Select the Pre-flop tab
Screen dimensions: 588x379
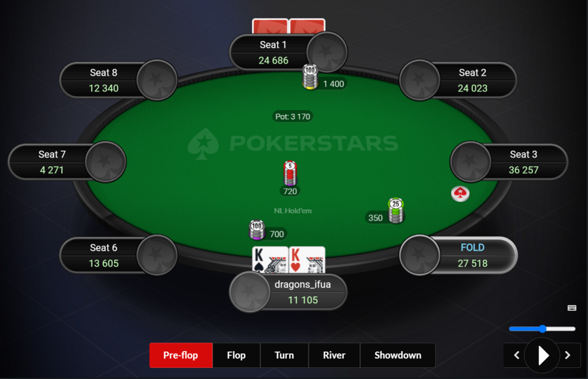coord(181,355)
